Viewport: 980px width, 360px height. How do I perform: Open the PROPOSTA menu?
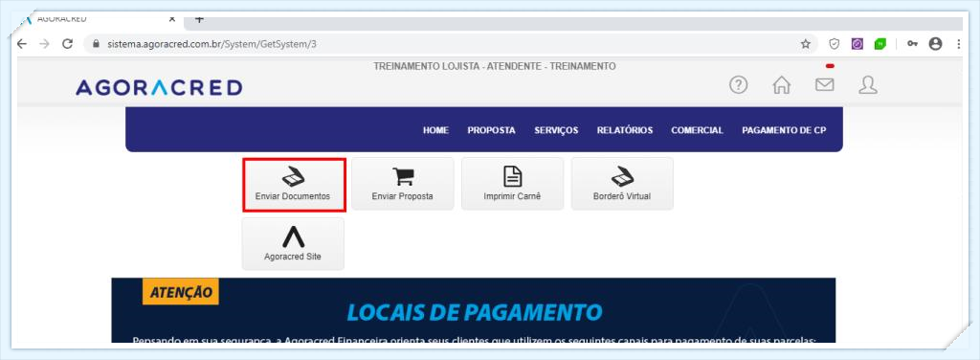coord(491,130)
